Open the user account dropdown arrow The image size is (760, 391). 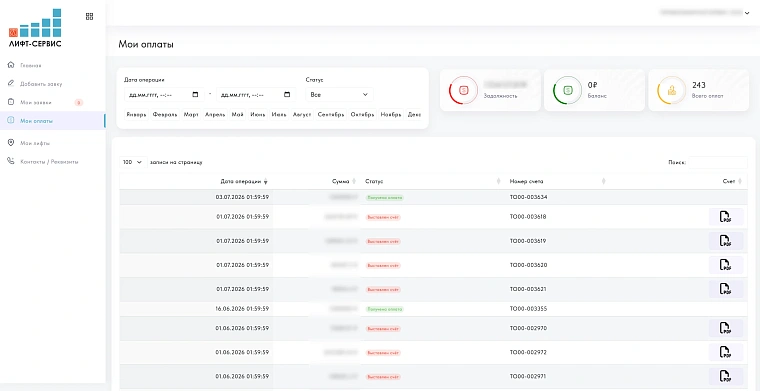746,13
